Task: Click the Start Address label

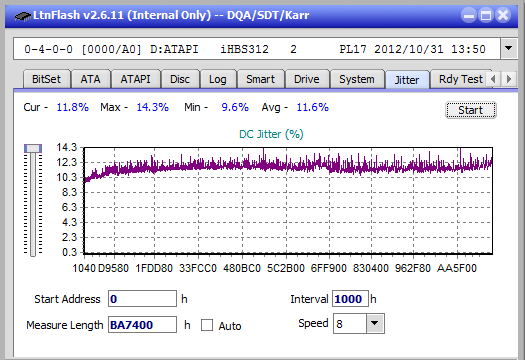Action: pos(67,299)
